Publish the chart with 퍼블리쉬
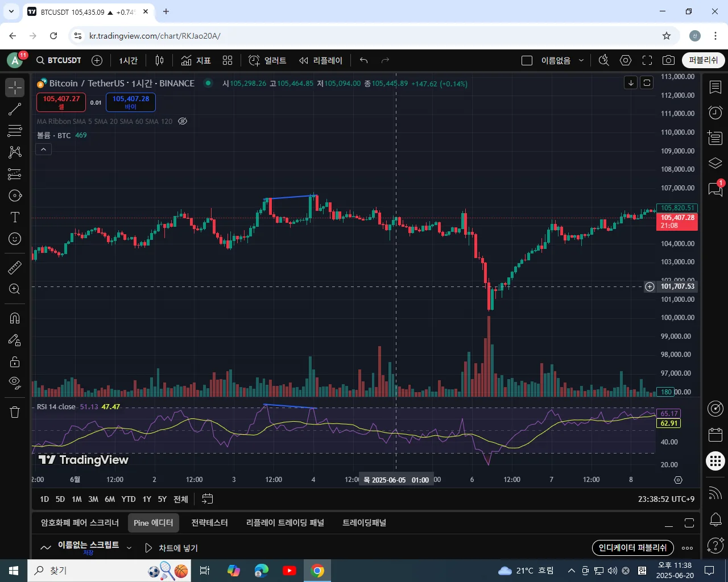This screenshot has width=728, height=582. click(704, 60)
